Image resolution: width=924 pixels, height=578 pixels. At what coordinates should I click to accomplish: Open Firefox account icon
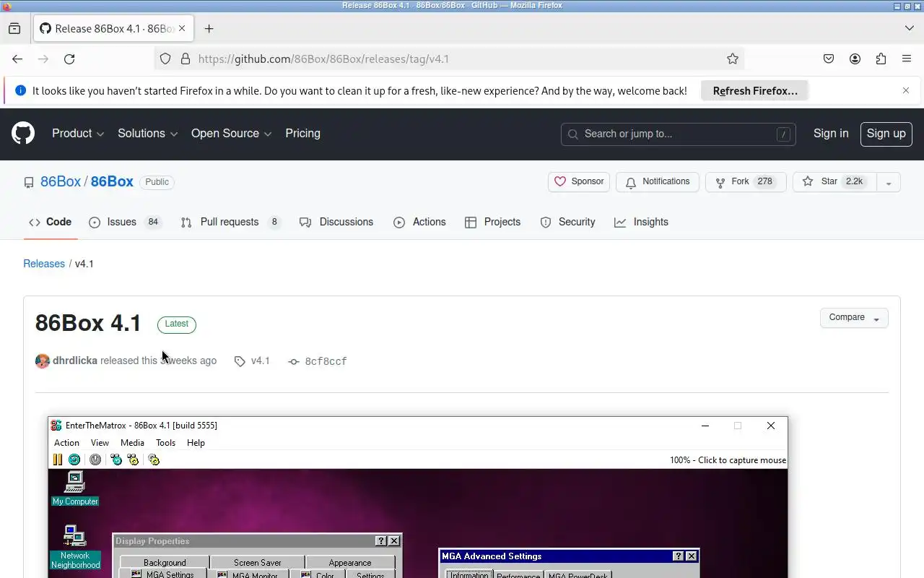(855, 59)
